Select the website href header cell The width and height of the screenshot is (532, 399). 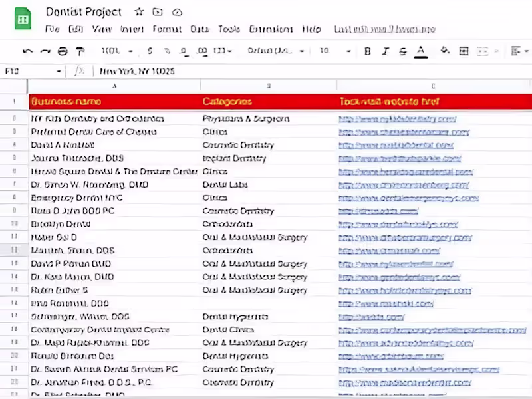[434, 102]
